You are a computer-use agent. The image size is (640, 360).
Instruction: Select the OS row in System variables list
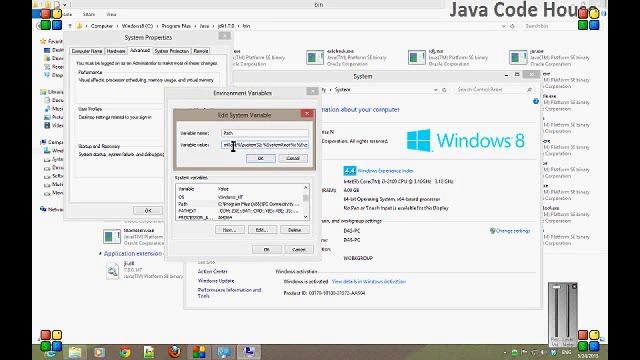pos(240,197)
